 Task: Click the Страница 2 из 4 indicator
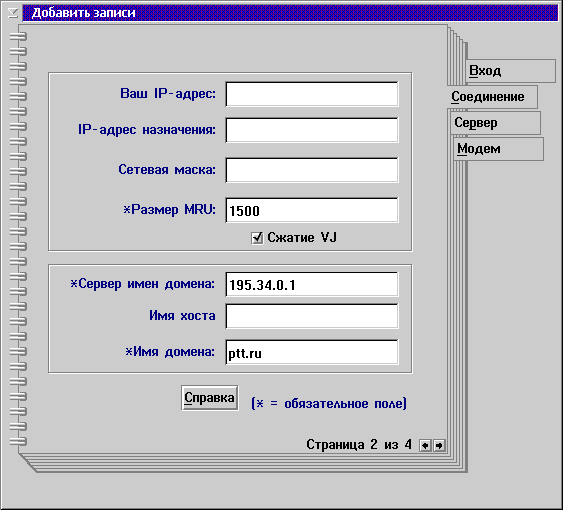359,445
